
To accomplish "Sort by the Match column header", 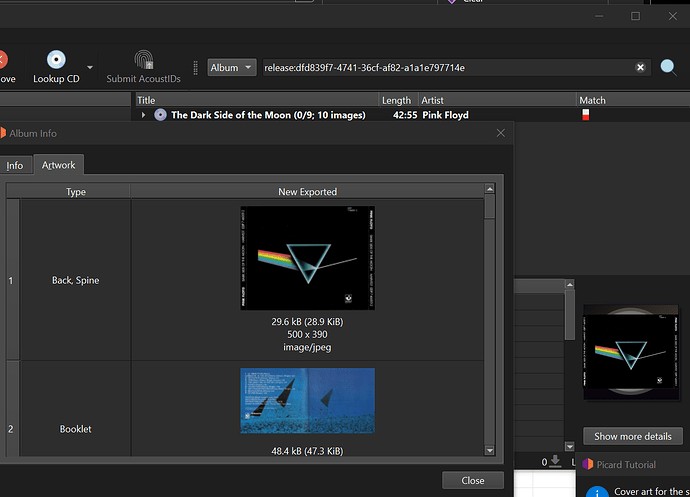I will click(x=633, y=100).
